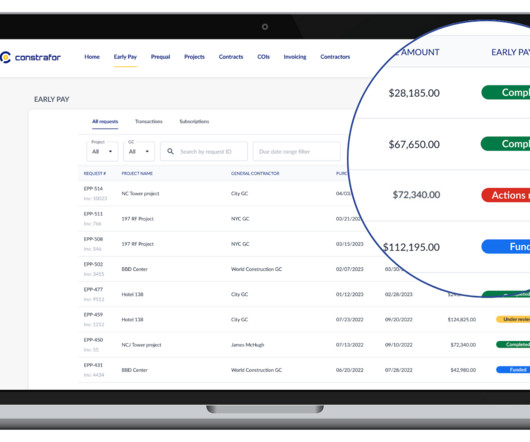Open the Projects nav item
Viewport: 530px width, 442px height.
(x=194, y=57)
